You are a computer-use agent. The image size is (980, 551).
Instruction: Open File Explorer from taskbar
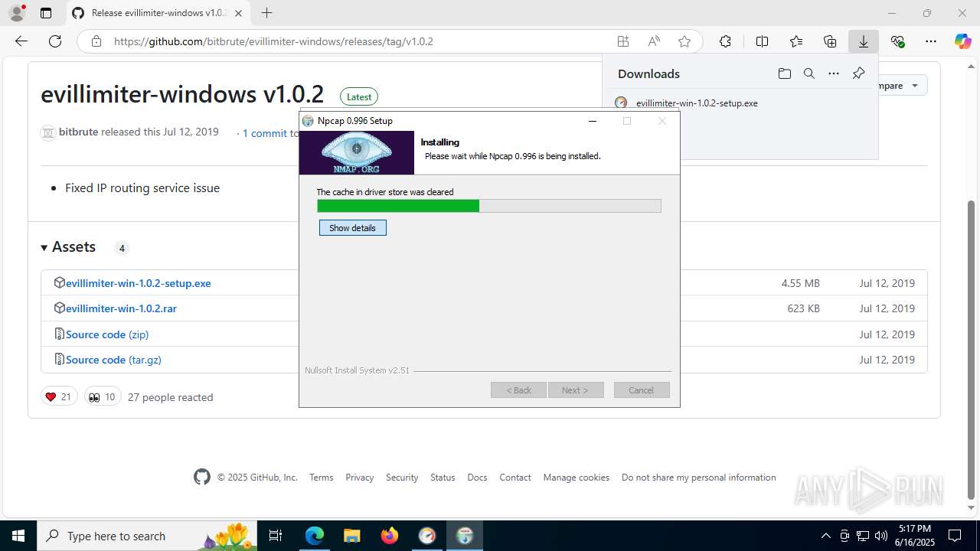tap(351, 536)
